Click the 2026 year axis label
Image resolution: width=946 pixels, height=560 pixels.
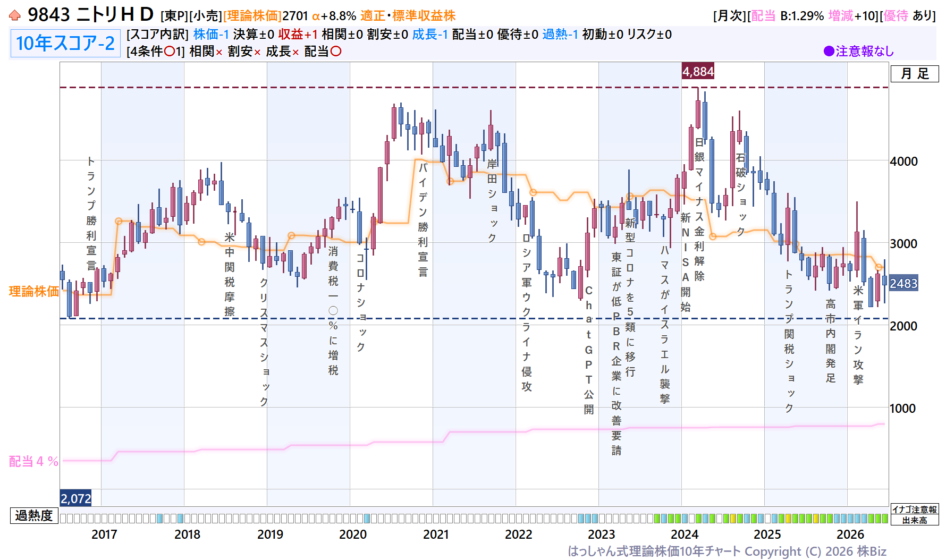pos(850,534)
